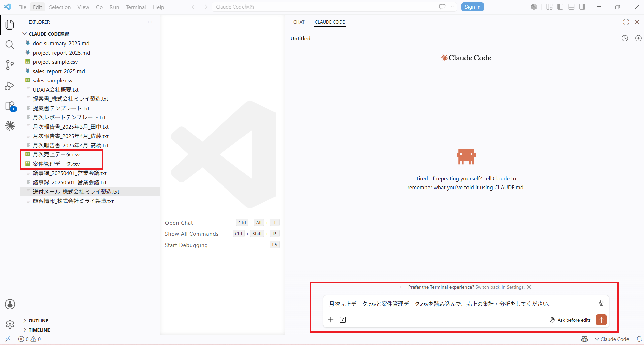Image resolution: width=644 pixels, height=345 pixels.
Task: Open the Extensions view icon
Action: coord(10,106)
